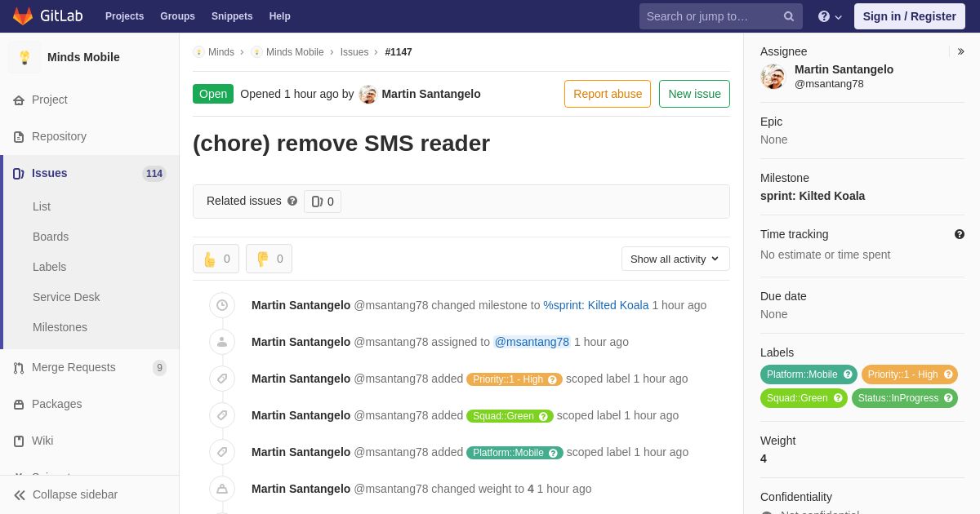Click the GitLab fox logo
This screenshot has width=980, height=514.
pos(23,16)
